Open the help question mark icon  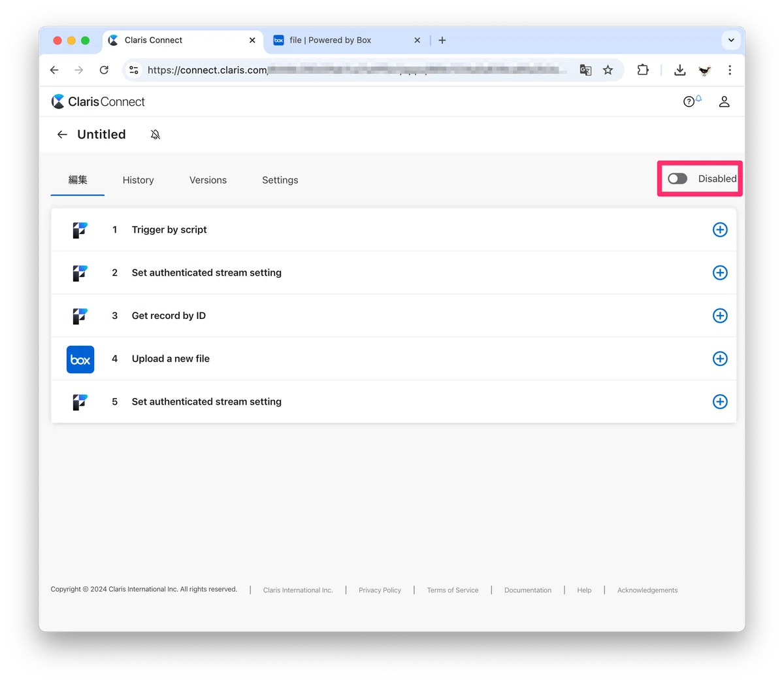689,101
